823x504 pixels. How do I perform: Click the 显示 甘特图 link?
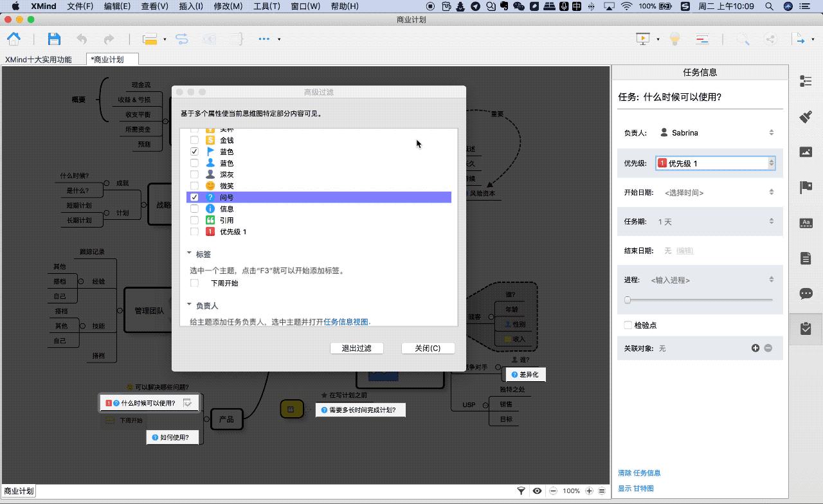click(x=635, y=488)
